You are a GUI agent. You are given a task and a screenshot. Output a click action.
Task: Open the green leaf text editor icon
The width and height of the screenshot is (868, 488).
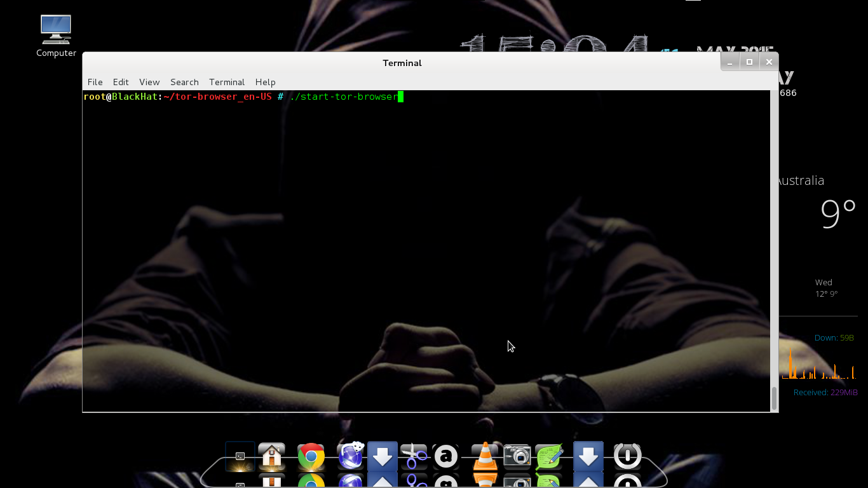click(x=549, y=456)
